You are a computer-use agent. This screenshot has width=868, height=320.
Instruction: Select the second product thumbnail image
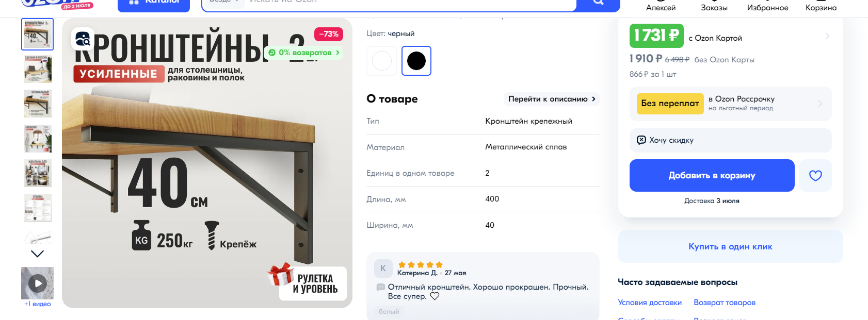37,69
